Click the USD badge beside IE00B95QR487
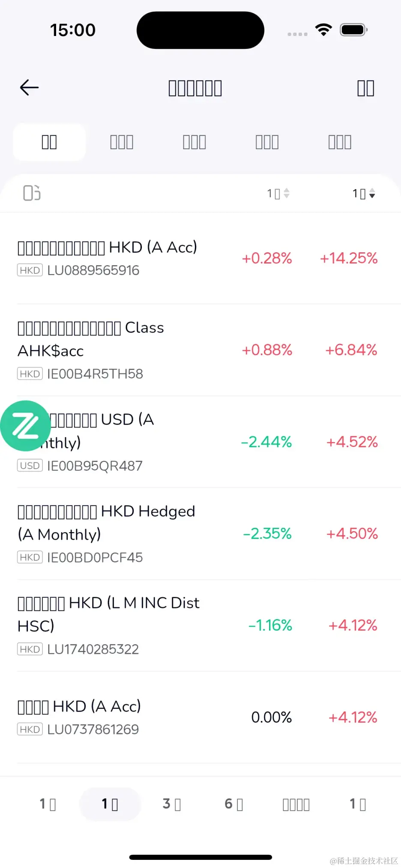 [30, 466]
